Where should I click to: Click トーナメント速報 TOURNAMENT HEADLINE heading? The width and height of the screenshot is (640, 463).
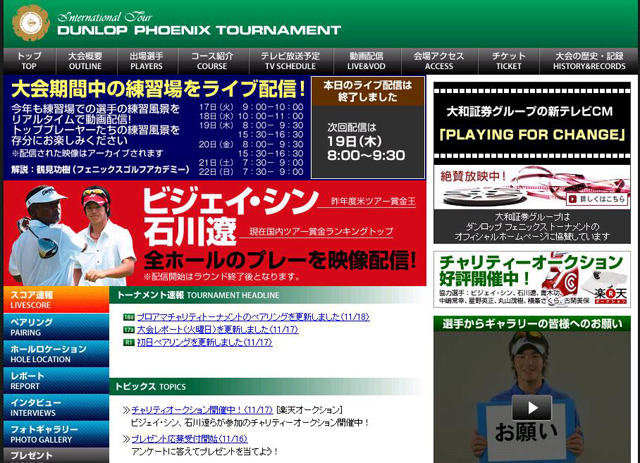click(198, 295)
